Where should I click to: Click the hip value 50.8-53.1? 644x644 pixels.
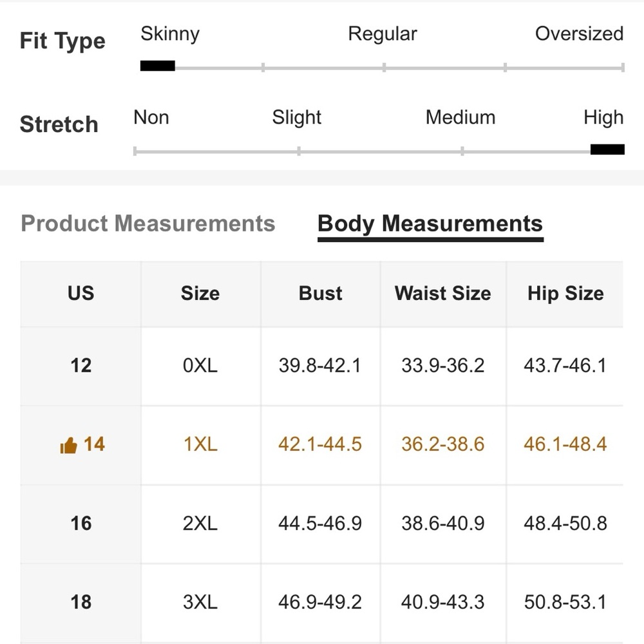pos(565,602)
